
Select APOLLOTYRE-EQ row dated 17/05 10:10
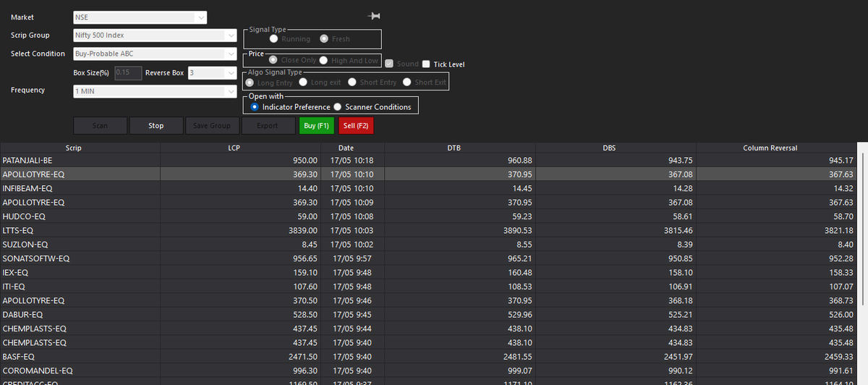coord(428,174)
